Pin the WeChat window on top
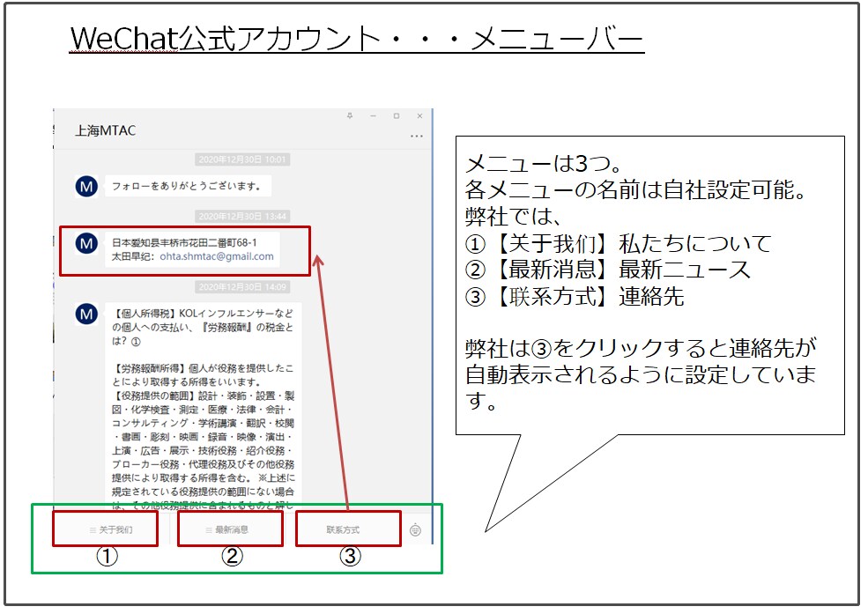This screenshot has height=614, width=868. (x=350, y=115)
